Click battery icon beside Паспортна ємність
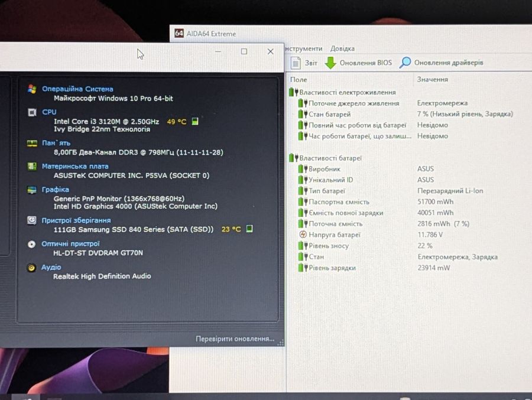 (x=303, y=202)
